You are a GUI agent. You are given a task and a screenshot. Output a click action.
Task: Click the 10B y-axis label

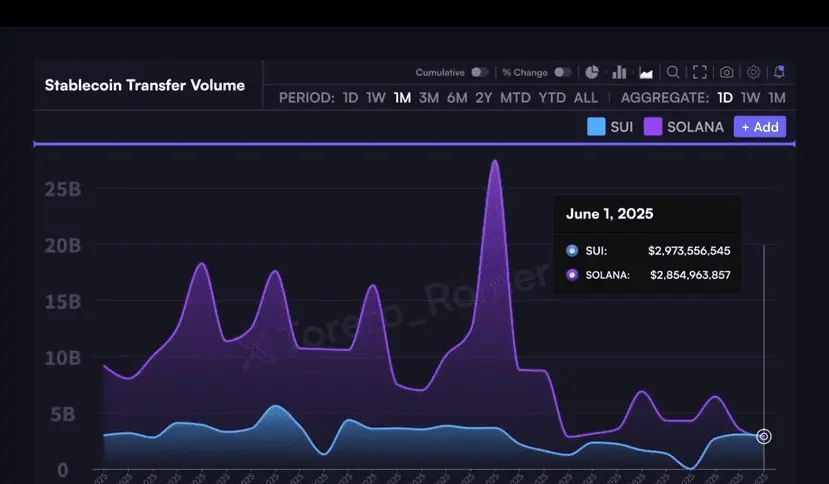point(63,358)
